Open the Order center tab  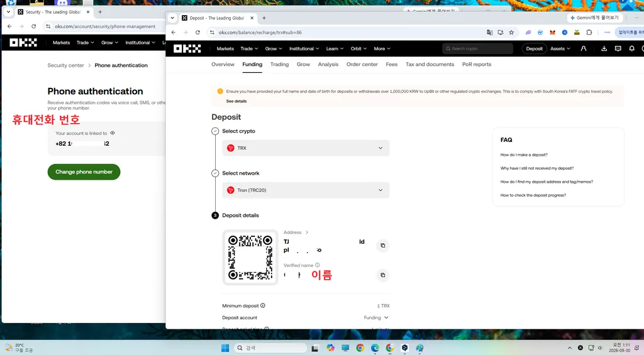(x=362, y=65)
